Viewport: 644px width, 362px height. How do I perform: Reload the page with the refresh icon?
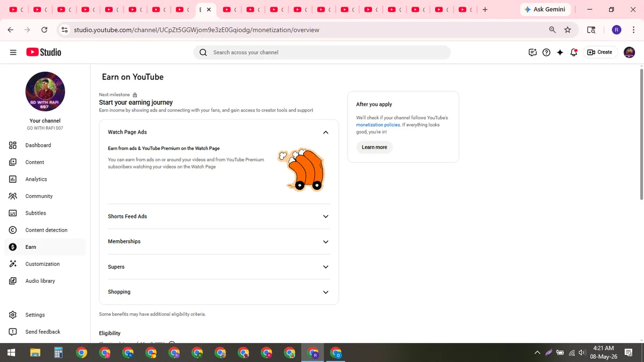[x=45, y=30]
